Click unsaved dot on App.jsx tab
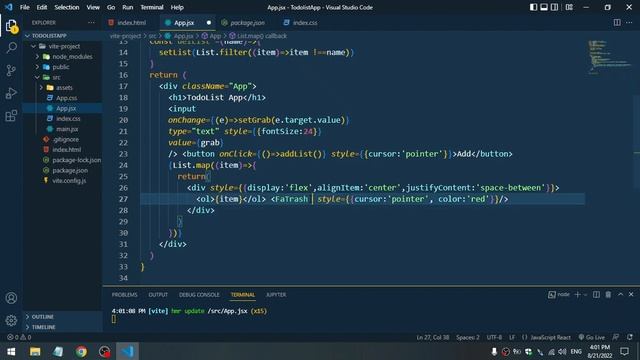 (x=209, y=23)
